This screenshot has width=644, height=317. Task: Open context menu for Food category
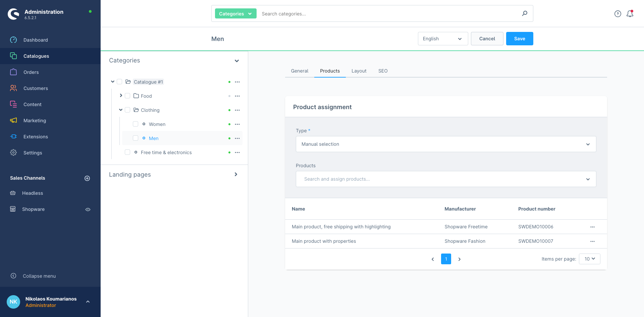[x=237, y=96]
